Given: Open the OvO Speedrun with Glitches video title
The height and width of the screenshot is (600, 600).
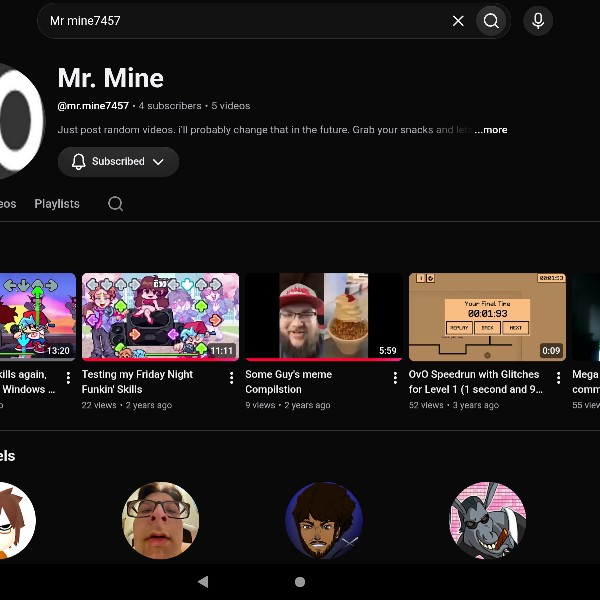Looking at the screenshot, I should [475, 382].
